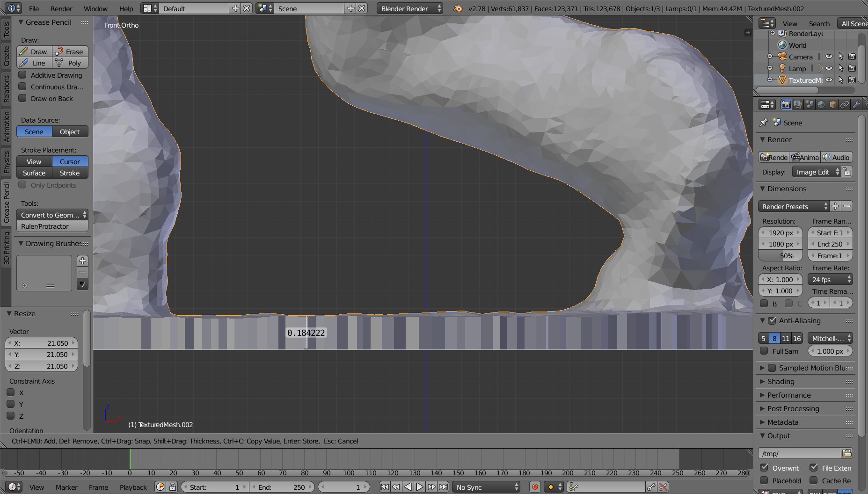The width and height of the screenshot is (868, 494).
Task: Click the Audio mixdown button
Action: 837,157
